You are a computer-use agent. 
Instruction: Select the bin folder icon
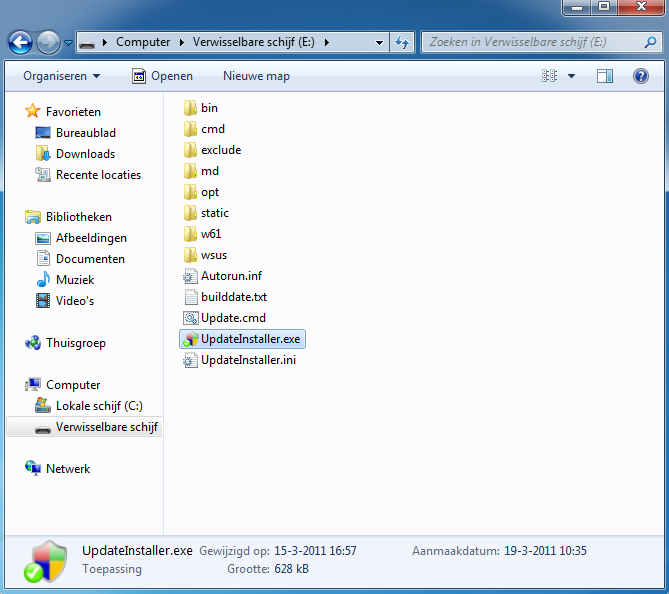[x=190, y=108]
